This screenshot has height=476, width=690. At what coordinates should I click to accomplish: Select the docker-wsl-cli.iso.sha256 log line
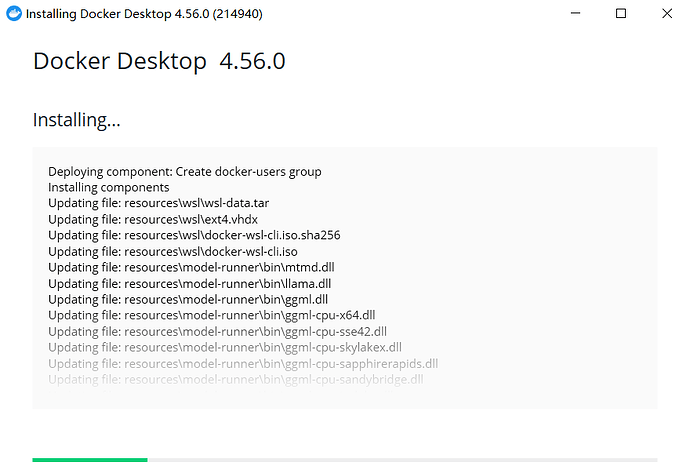194,235
